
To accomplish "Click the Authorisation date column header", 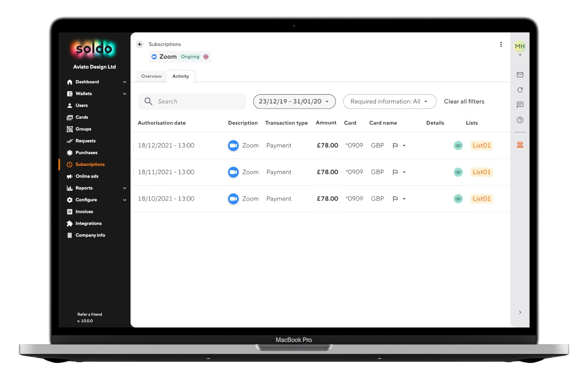I will 162,123.
